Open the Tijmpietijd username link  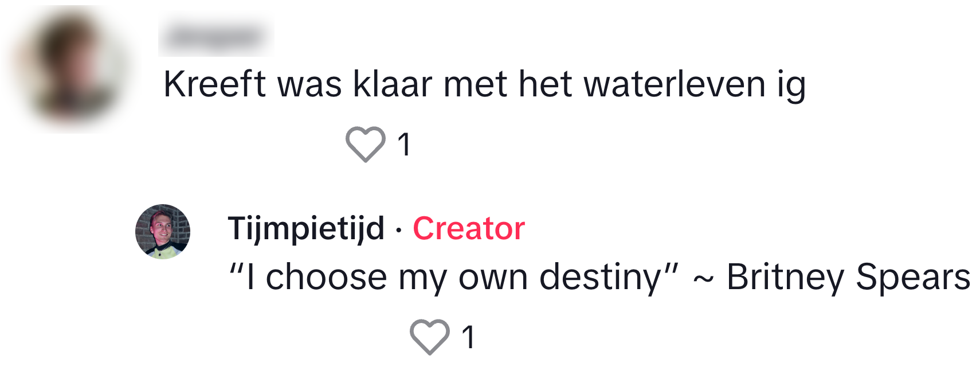pos(306,228)
